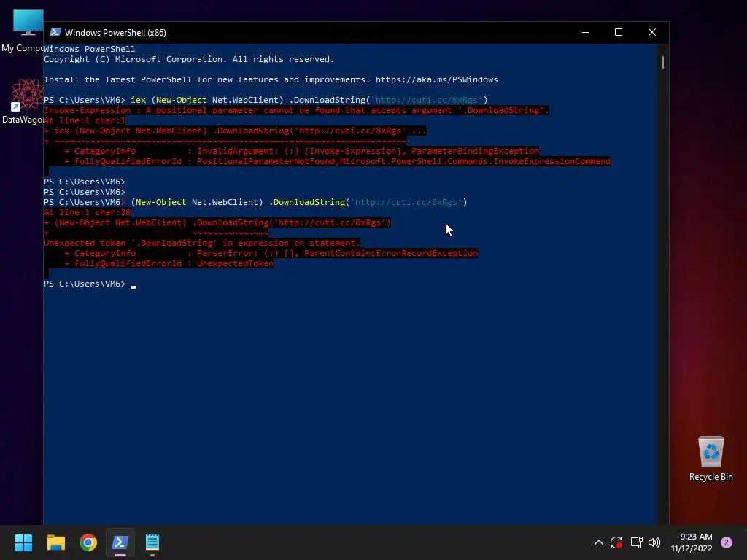Minimize the Windows PowerShell window
This screenshot has height=560, width=747.
[586, 32]
